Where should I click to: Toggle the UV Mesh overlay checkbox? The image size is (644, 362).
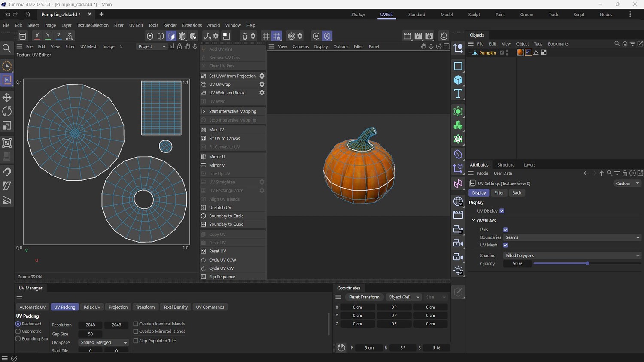tap(505, 245)
